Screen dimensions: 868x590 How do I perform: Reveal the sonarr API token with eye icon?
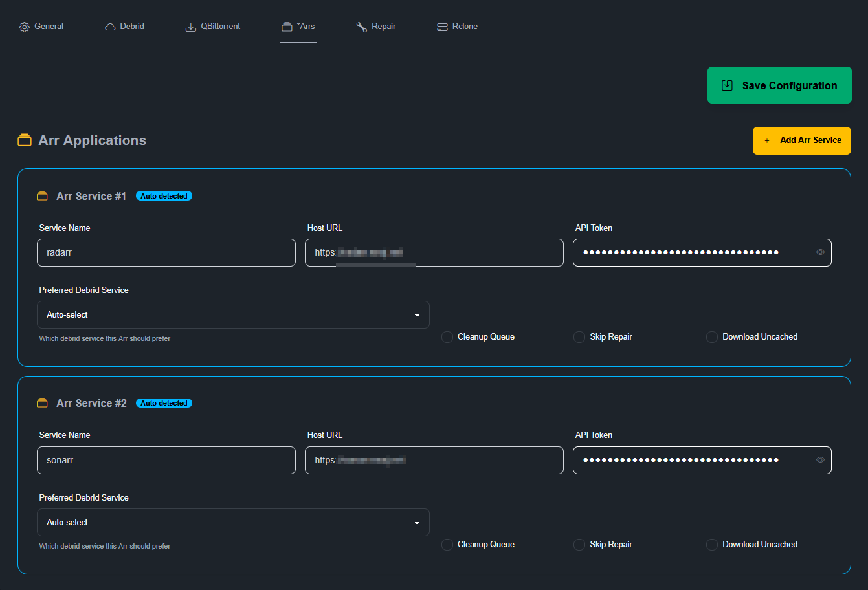820,460
